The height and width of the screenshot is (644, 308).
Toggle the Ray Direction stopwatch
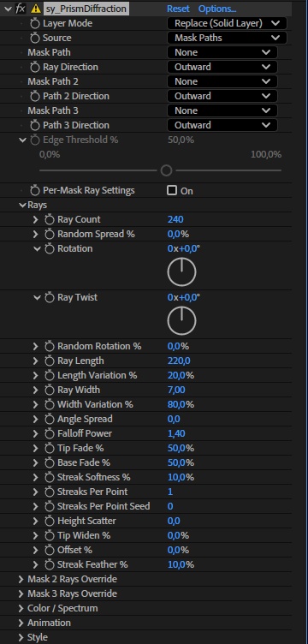[35, 68]
